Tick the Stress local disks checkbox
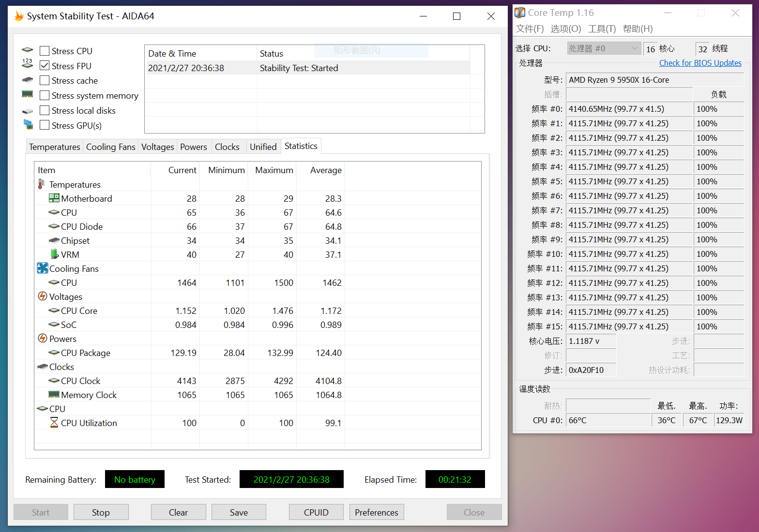 click(45, 110)
